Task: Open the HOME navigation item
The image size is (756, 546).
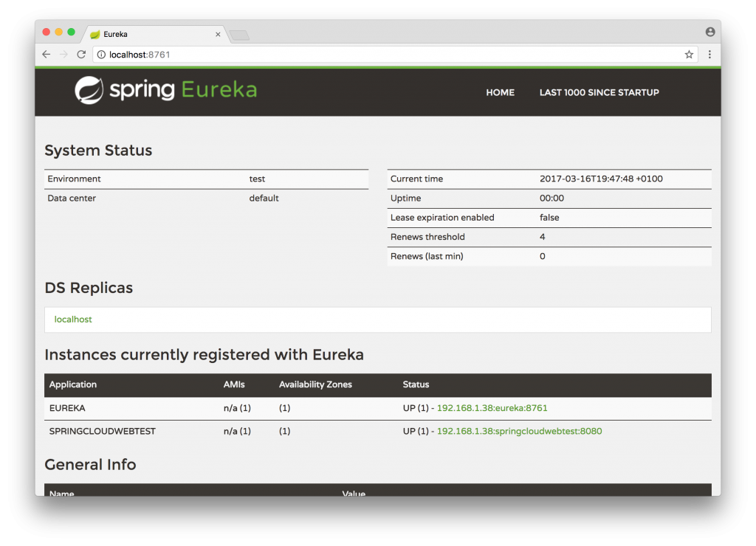Action: (x=500, y=92)
